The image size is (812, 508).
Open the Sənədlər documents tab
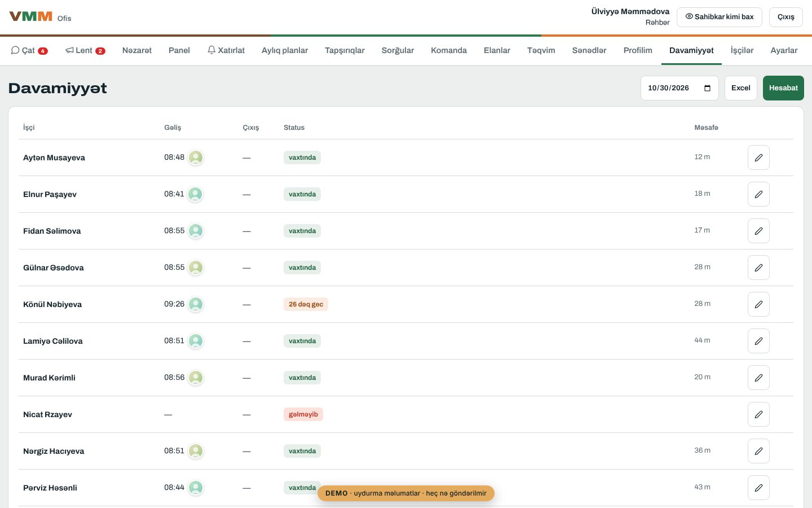coord(589,50)
